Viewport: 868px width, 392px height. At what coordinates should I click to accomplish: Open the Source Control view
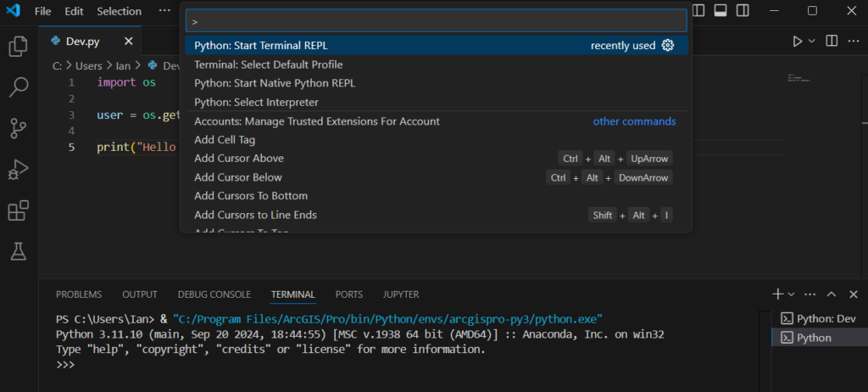pyautogui.click(x=18, y=128)
